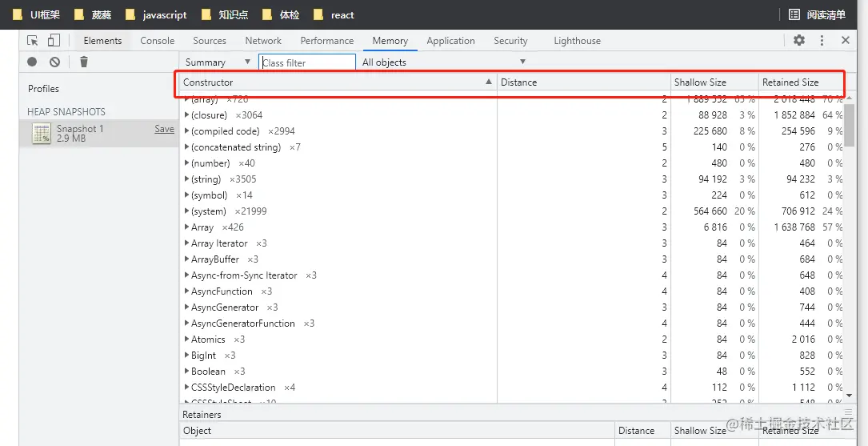Expand the ArrayBuffer ×3 row

pos(186,259)
